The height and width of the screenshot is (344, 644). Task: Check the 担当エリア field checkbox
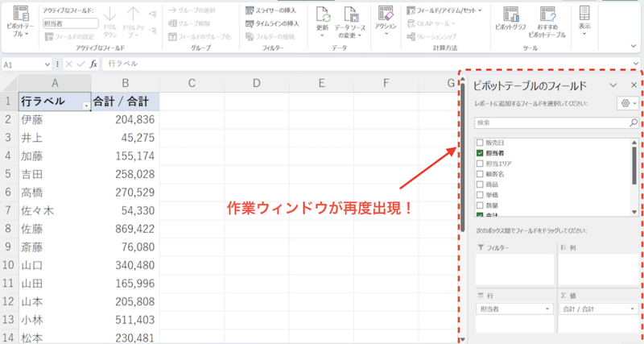click(479, 164)
